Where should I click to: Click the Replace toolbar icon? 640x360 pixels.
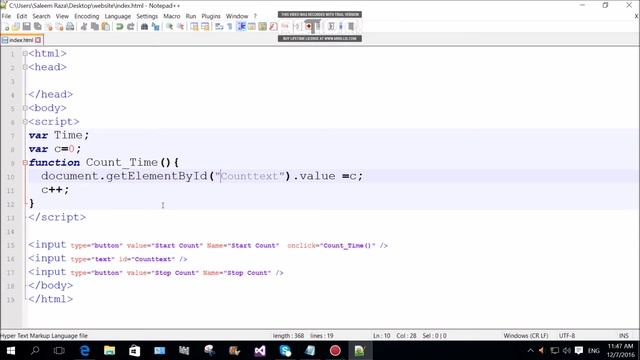pos(156,27)
